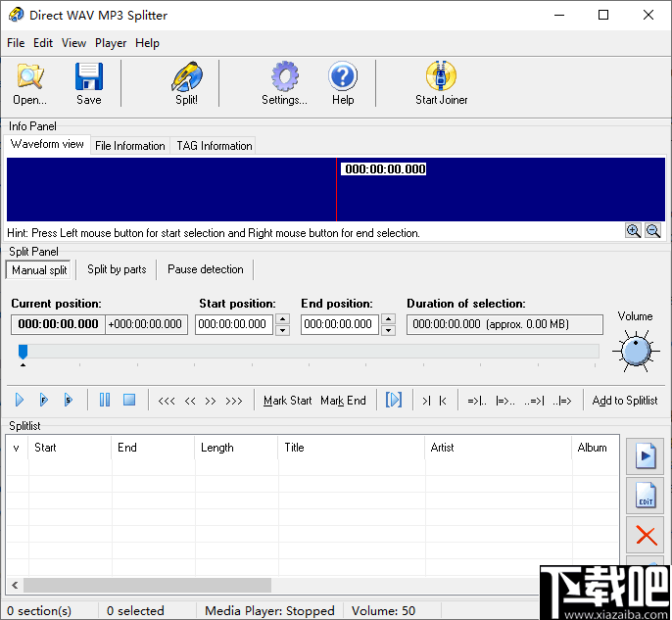Viewport: 672px width, 620px height.
Task: Click the |=>.. position button
Action: coord(505,401)
